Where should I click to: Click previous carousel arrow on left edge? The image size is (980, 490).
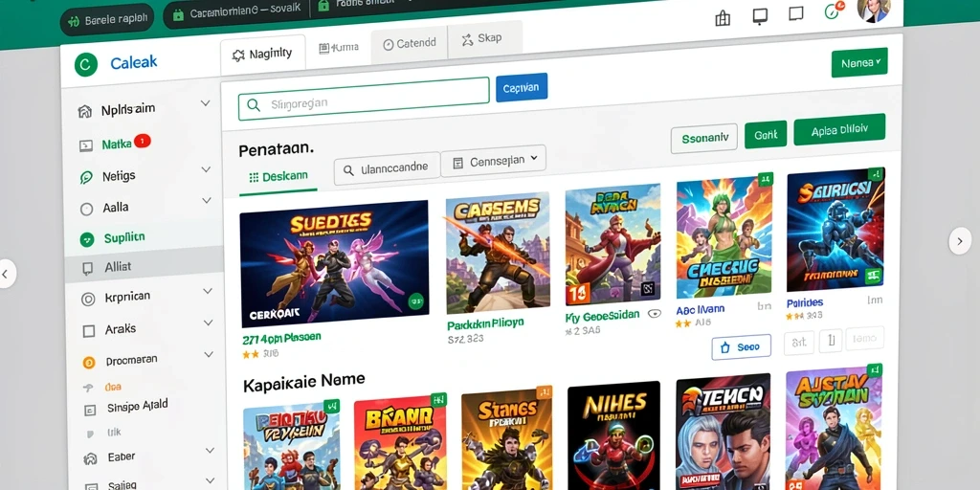[7, 274]
